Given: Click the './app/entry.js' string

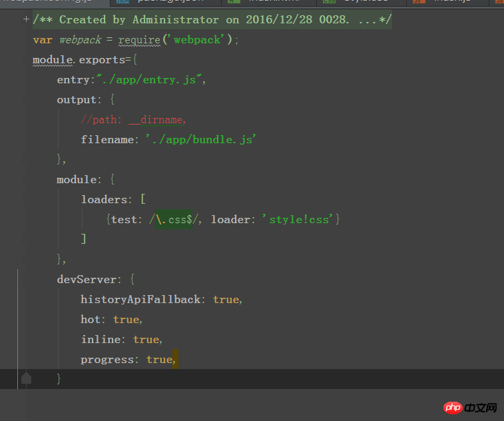Looking at the screenshot, I should pos(149,79).
